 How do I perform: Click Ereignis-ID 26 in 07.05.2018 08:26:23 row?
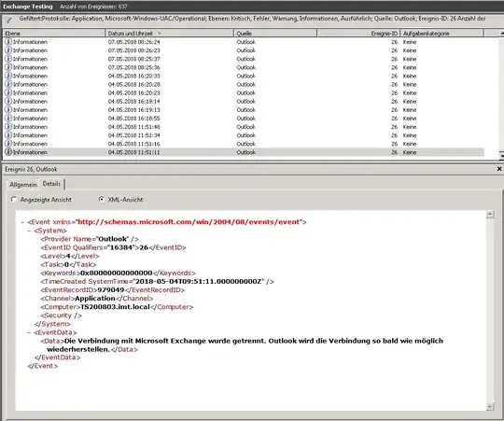[395, 50]
